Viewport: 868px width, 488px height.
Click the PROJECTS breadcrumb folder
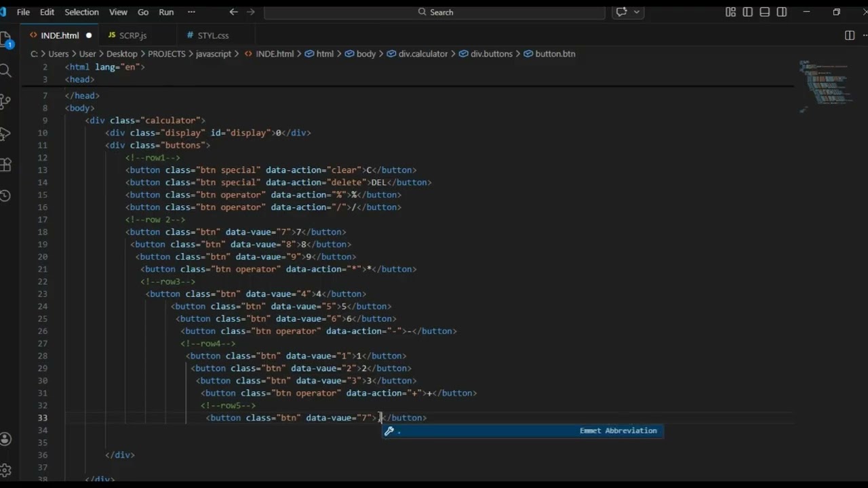[167, 54]
